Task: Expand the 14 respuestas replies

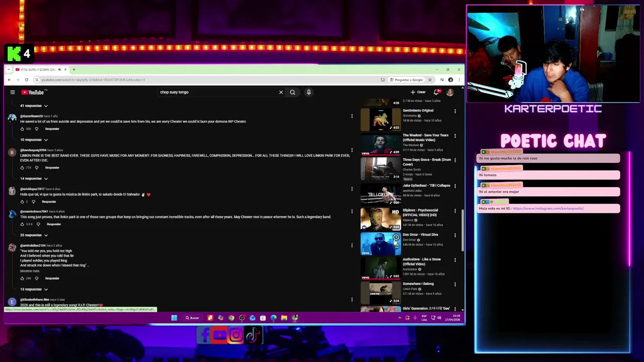Action: (34, 178)
